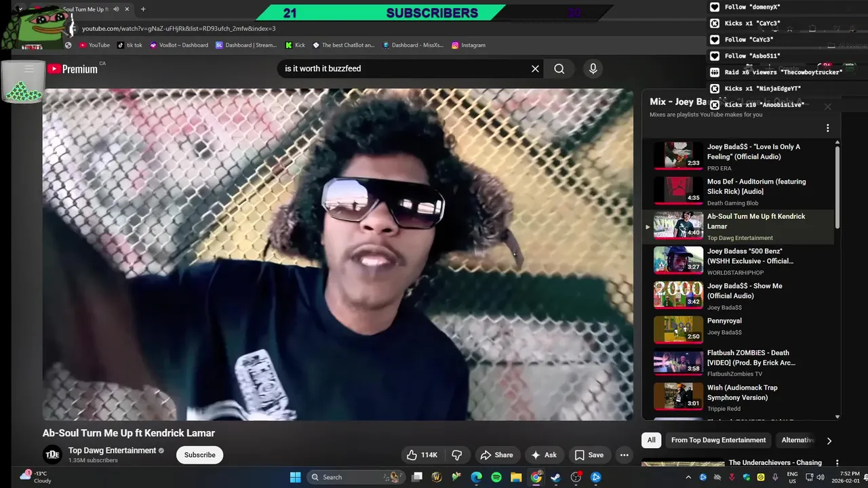Select current Ab-Soul Turn Me Up playlist item
This screenshot has width=868, height=488.
[738, 226]
